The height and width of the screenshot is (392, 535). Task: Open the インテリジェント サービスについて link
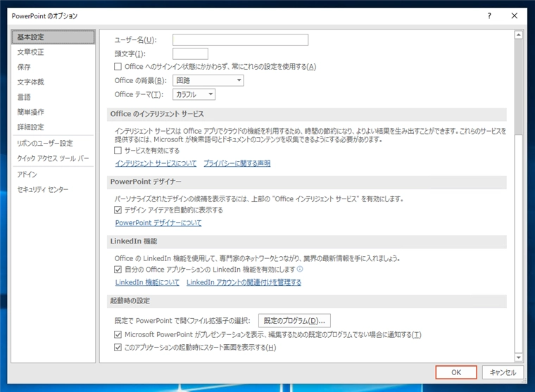[x=156, y=163]
